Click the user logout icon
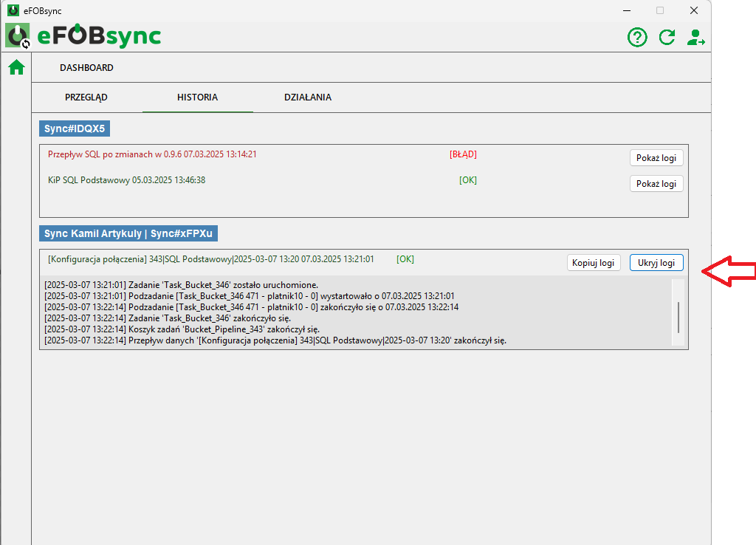 695,37
